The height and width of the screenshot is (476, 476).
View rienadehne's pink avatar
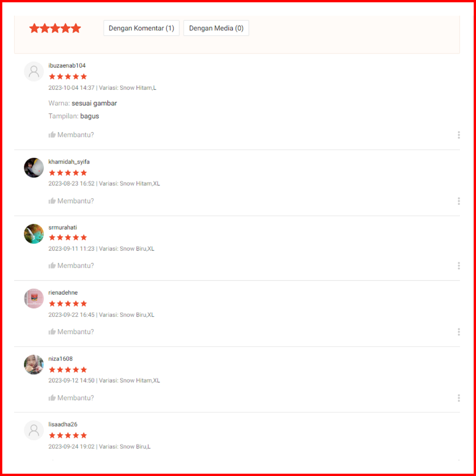(x=34, y=298)
